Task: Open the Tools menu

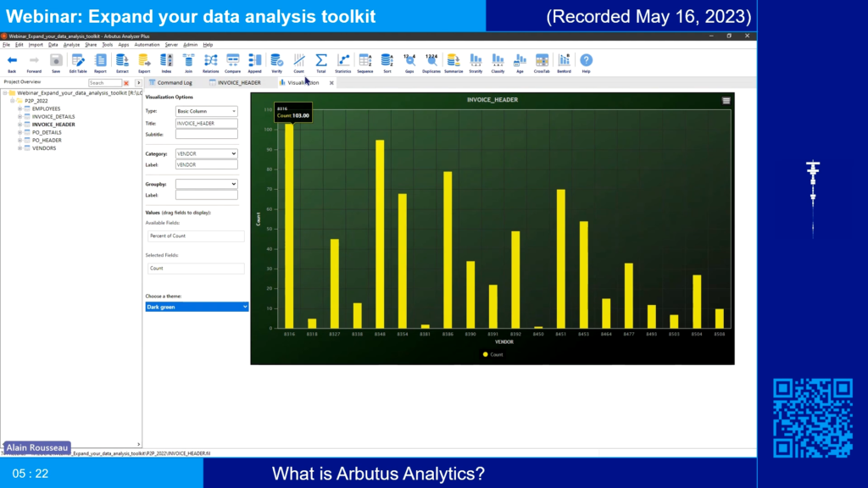Action: [x=108, y=45]
